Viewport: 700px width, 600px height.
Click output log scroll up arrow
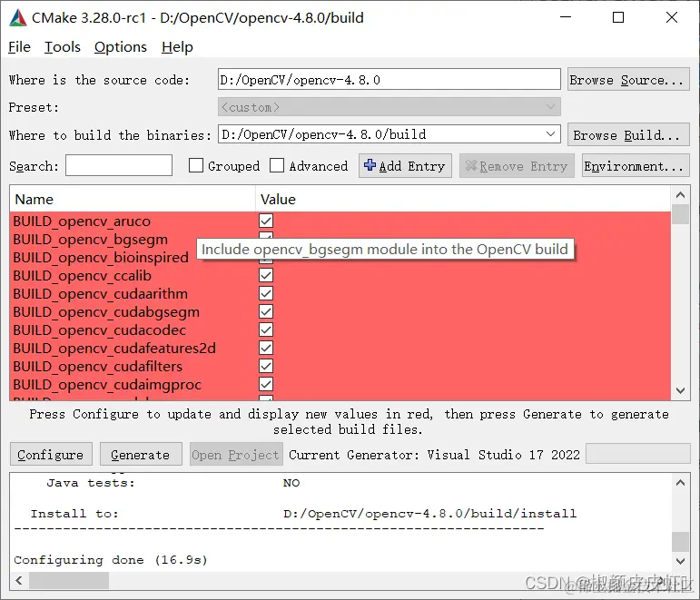coord(680,483)
